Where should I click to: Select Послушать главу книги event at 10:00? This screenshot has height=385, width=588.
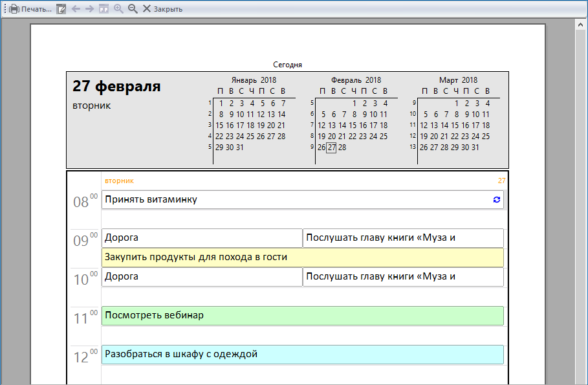(x=403, y=277)
